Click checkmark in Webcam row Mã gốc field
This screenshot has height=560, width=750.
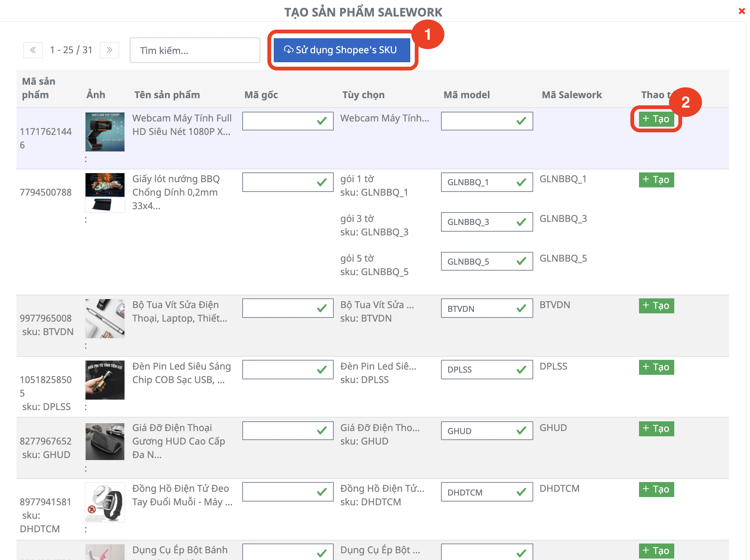coord(321,121)
